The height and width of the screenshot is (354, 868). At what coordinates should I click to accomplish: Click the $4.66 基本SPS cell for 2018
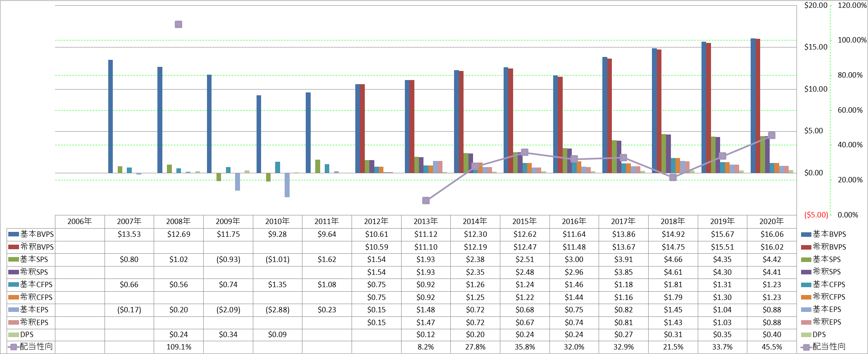coord(673,260)
